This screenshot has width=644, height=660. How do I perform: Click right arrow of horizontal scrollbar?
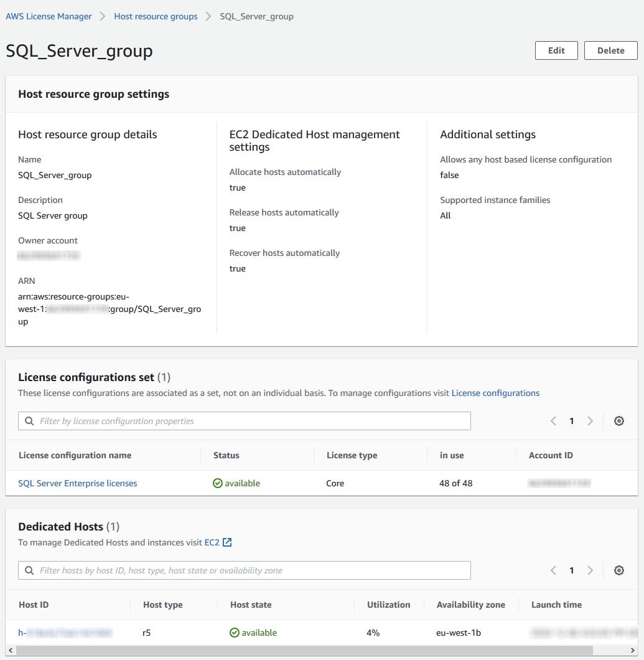633,650
